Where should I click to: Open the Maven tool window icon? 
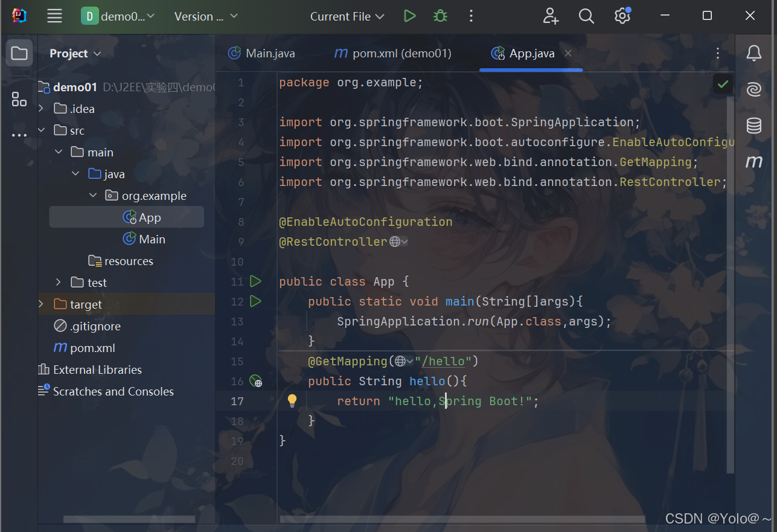(x=754, y=161)
